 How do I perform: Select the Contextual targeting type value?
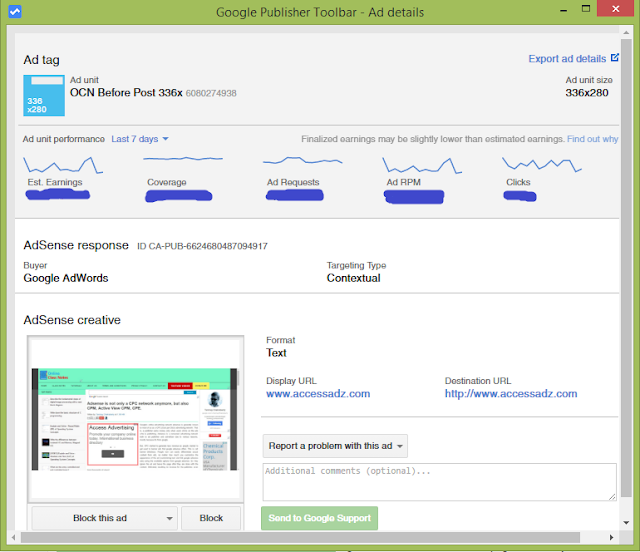pyautogui.click(x=353, y=278)
